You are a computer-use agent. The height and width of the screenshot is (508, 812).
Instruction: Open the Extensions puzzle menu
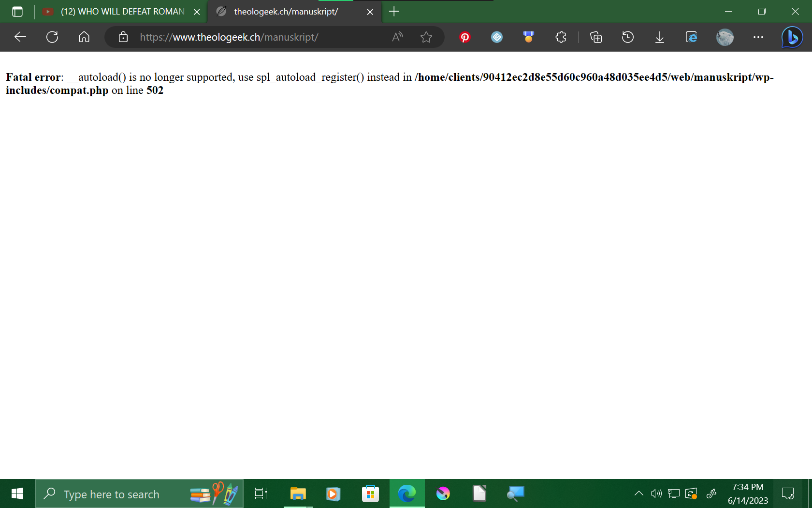[x=561, y=37]
